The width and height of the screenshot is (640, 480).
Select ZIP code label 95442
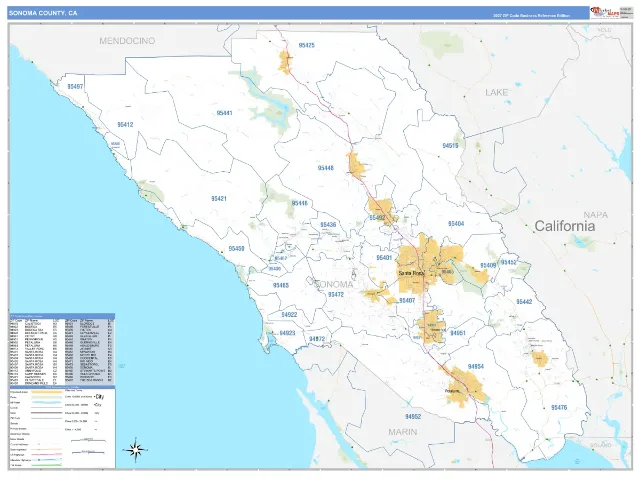click(524, 302)
